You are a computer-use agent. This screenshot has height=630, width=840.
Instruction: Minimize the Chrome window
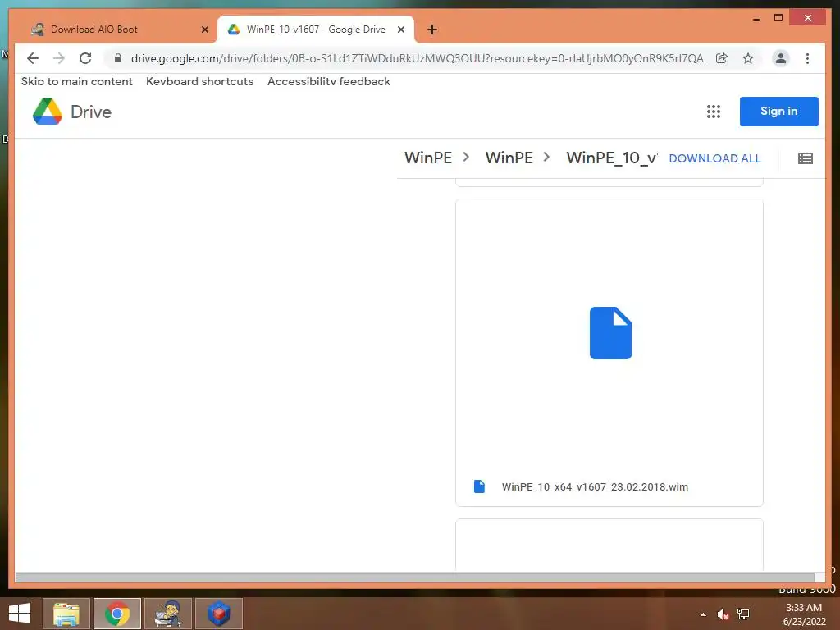pos(756,18)
